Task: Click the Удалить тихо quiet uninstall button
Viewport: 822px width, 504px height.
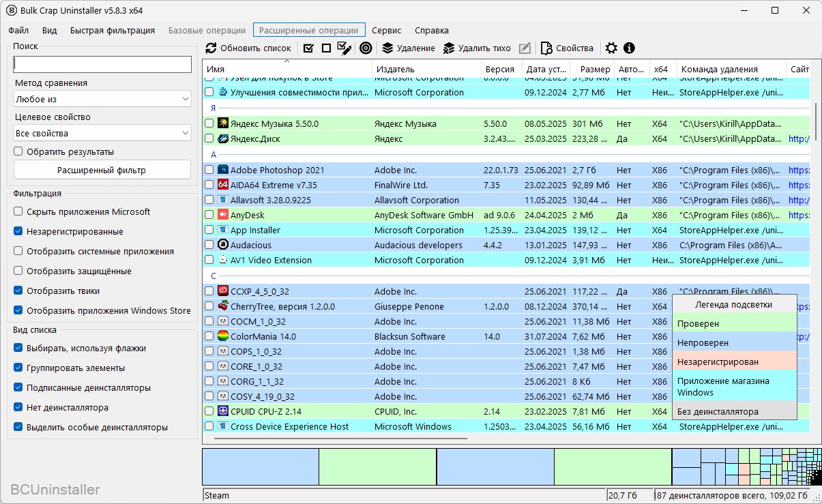Action: coord(477,48)
